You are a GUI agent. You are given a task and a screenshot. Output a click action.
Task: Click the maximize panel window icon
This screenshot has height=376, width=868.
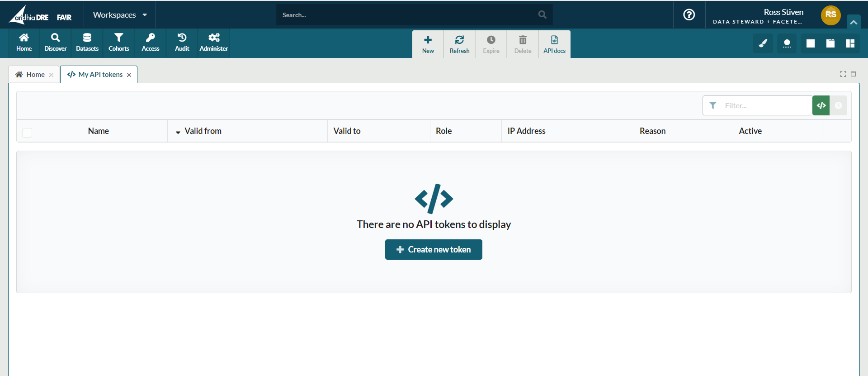(x=854, y=74)
